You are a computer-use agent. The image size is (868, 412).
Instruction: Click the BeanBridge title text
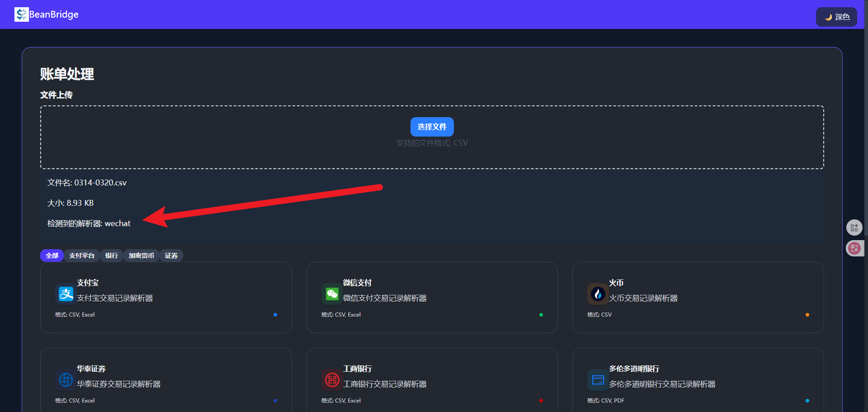tap(54, 14)
